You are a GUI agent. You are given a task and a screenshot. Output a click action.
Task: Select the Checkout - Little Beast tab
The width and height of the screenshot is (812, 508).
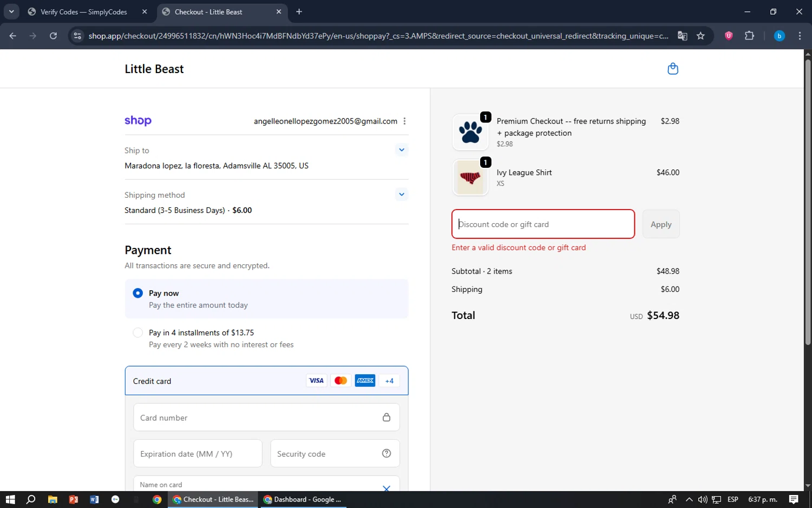(208, 12)
